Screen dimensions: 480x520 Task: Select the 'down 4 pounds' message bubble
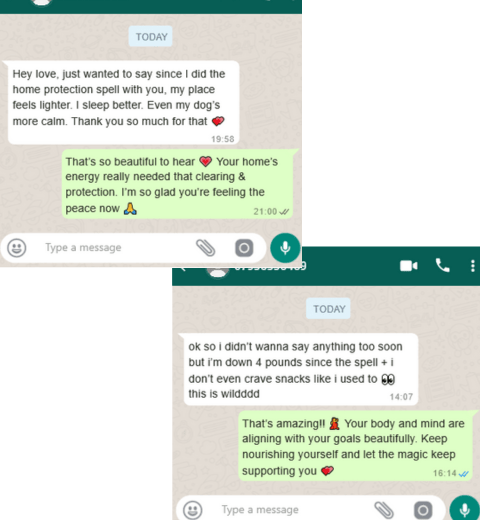pos(301,369)
